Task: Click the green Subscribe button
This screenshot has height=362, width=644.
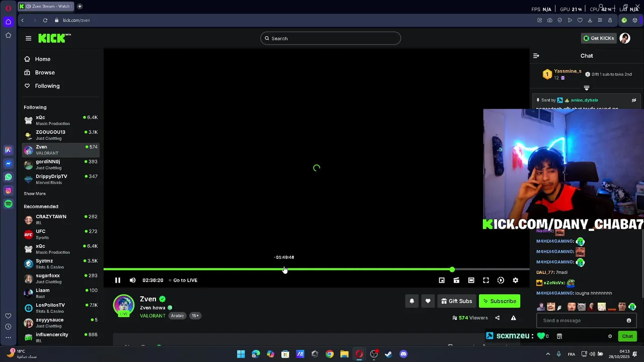Action: pos(500,301)
